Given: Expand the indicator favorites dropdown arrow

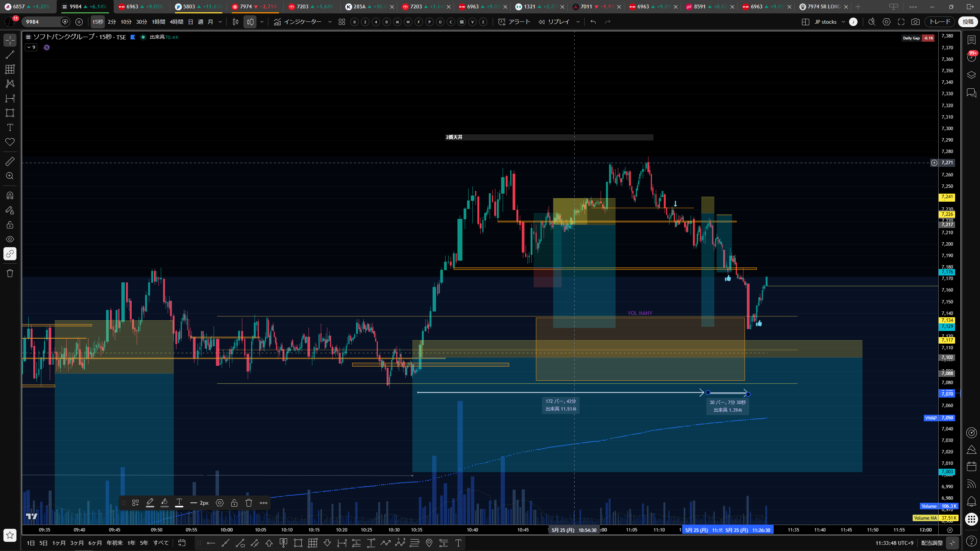Looking at the screenshot, I should click(330, 22).
